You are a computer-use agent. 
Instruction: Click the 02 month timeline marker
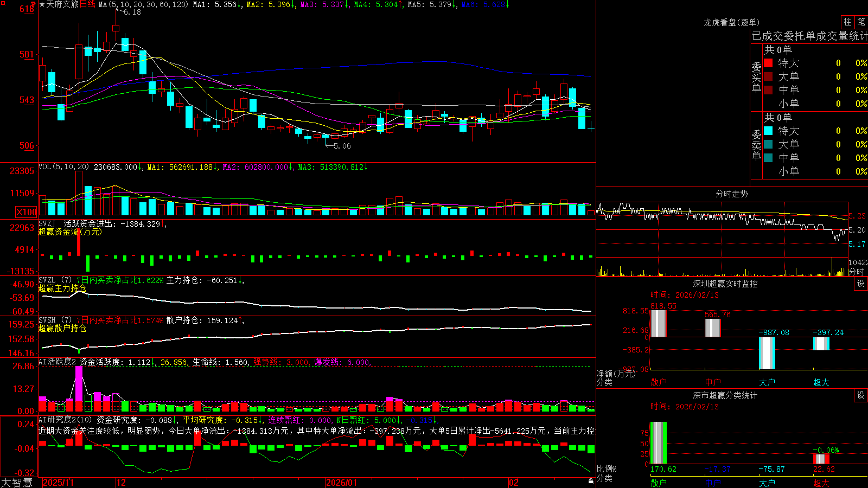pyautogui.click(x=513, y=483)
